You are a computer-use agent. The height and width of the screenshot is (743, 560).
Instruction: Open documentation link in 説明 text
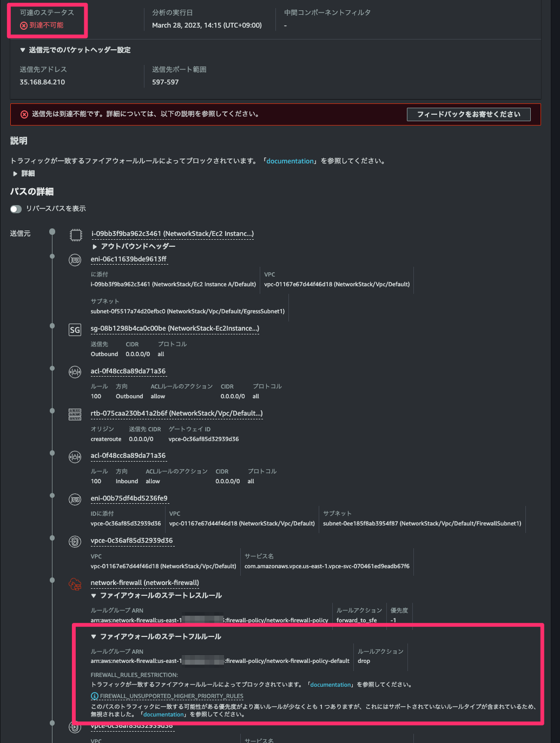(x=290, y=161)
